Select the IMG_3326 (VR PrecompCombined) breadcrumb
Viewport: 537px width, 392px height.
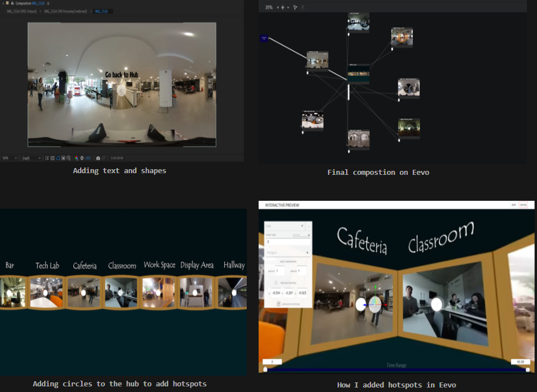click(x=66, y=11)
